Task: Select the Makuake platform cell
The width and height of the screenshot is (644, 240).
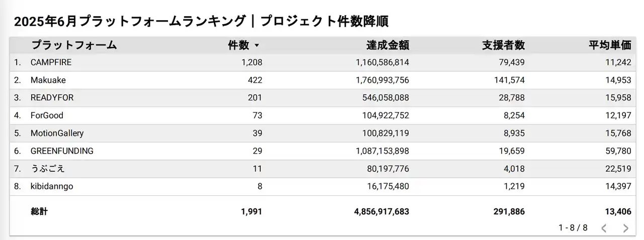Action: (48, 80)
